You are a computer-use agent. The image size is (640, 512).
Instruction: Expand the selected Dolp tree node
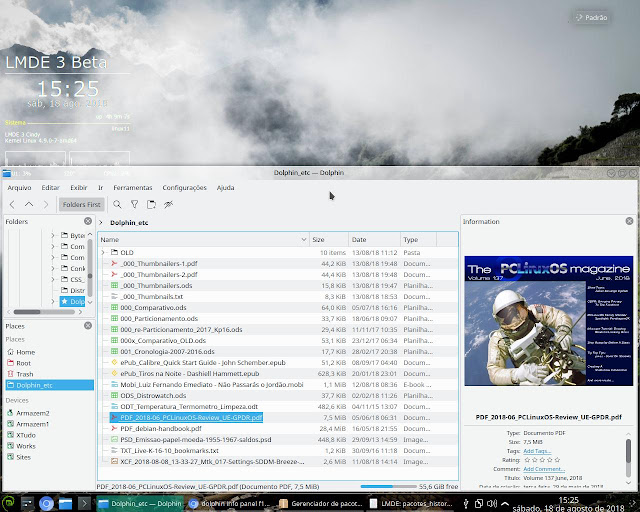pos(53,301)
